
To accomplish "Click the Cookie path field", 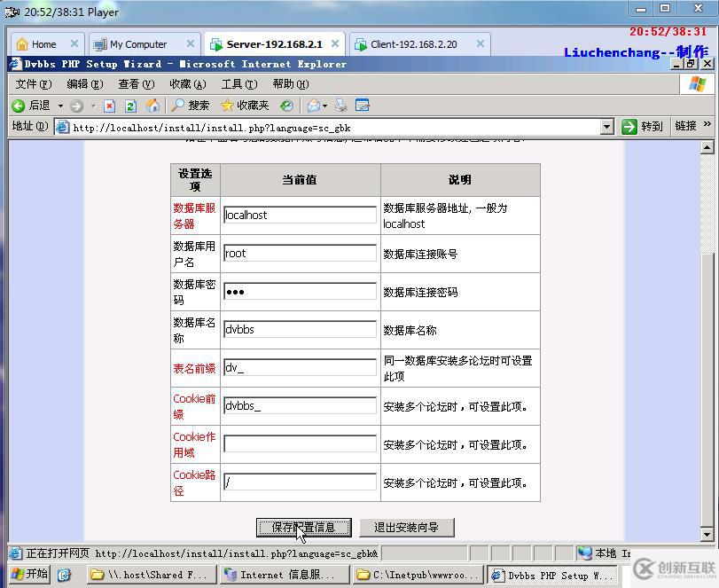I will tap(301, 482).
